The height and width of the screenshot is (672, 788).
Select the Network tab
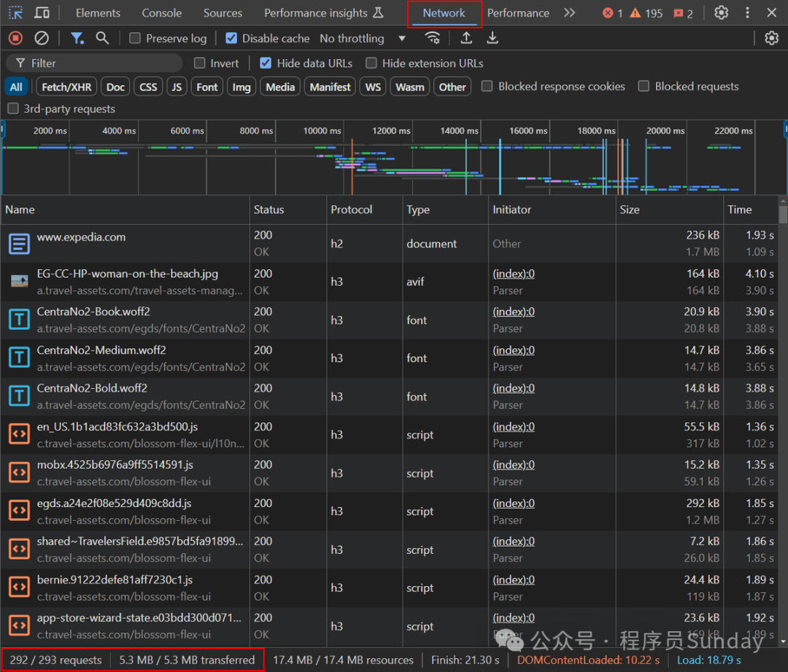(444, 13)
